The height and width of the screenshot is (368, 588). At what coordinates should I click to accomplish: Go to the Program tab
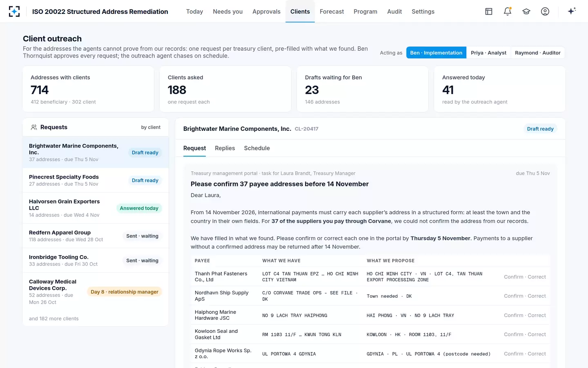pos(365,11)
